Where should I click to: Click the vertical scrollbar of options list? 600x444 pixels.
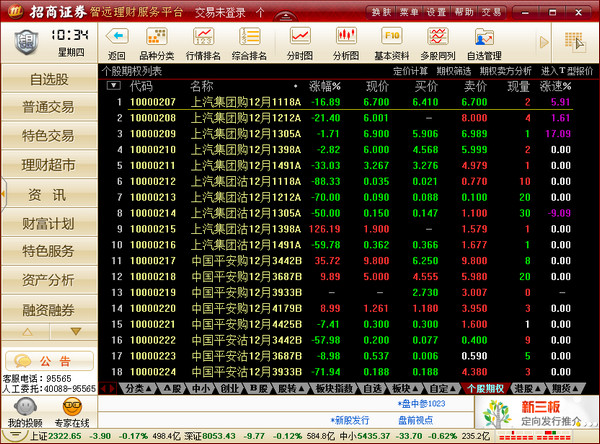tap(594, 230)
